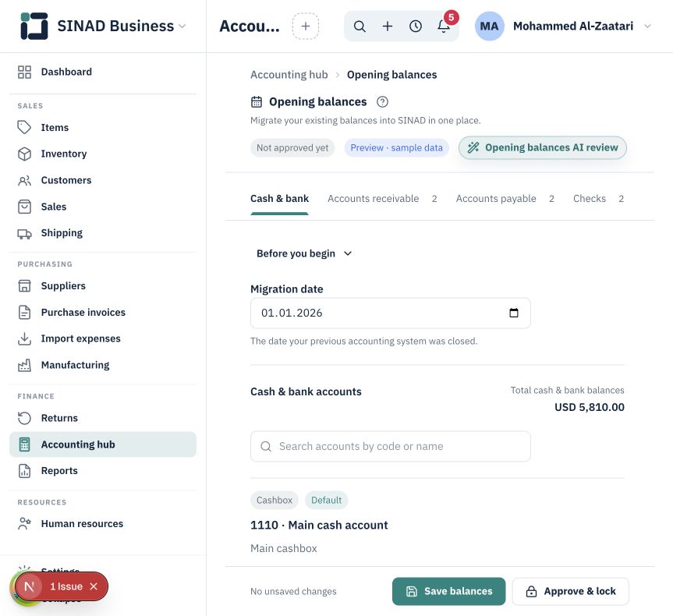Image resolution: width=673 pixels, height=616 pixels.
Task: Follow the Accounting hub breadcrumb link
Action: coord(289,75)
